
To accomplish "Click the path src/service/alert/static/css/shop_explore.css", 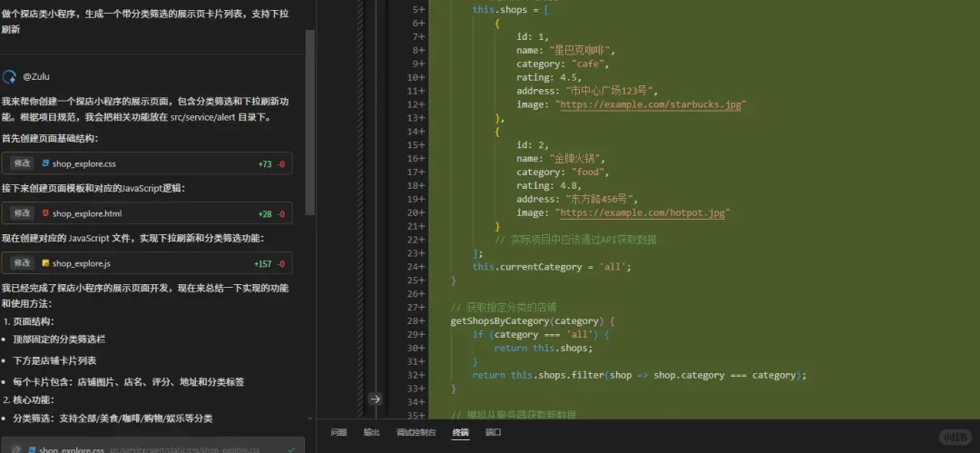I will [x=184, y=450].
